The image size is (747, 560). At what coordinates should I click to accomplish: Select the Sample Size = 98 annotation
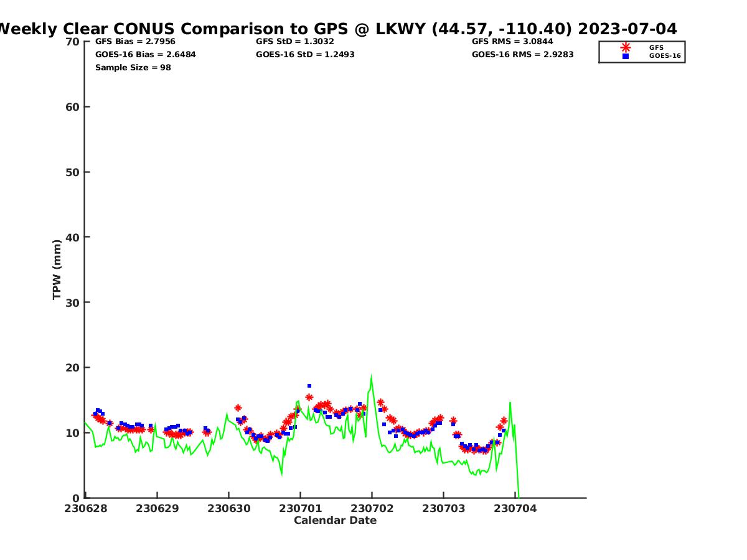(133, 67)
